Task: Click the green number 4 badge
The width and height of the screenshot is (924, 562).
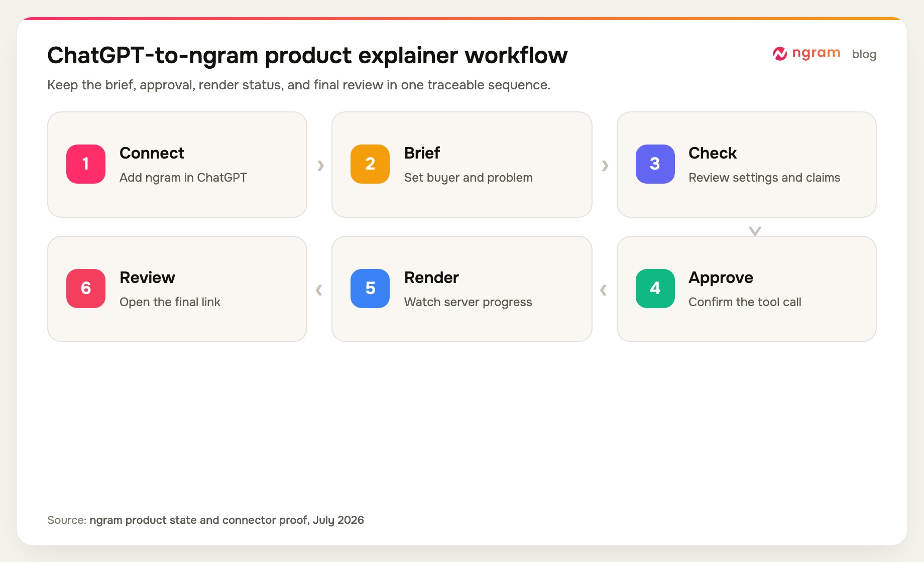Action: (655, 289)
